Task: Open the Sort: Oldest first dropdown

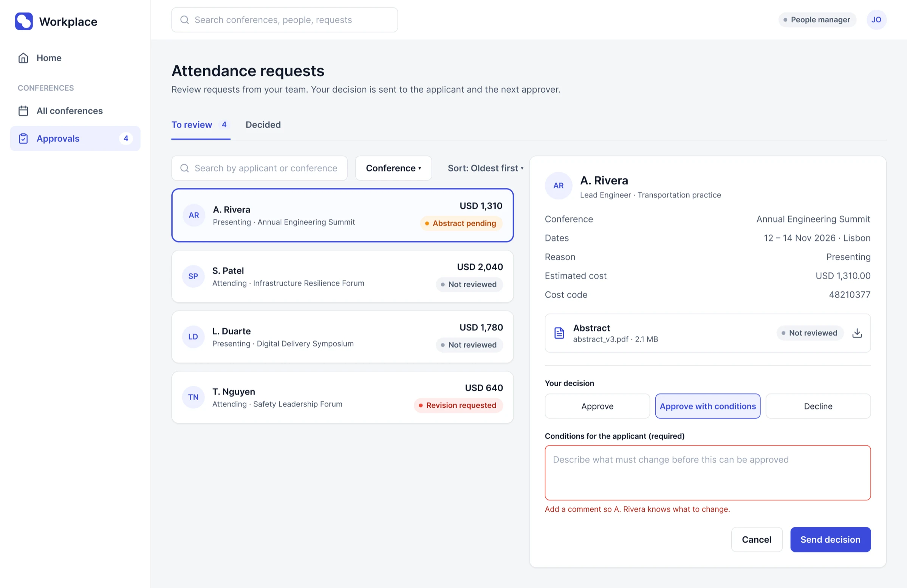Action: tap(486, 168)
